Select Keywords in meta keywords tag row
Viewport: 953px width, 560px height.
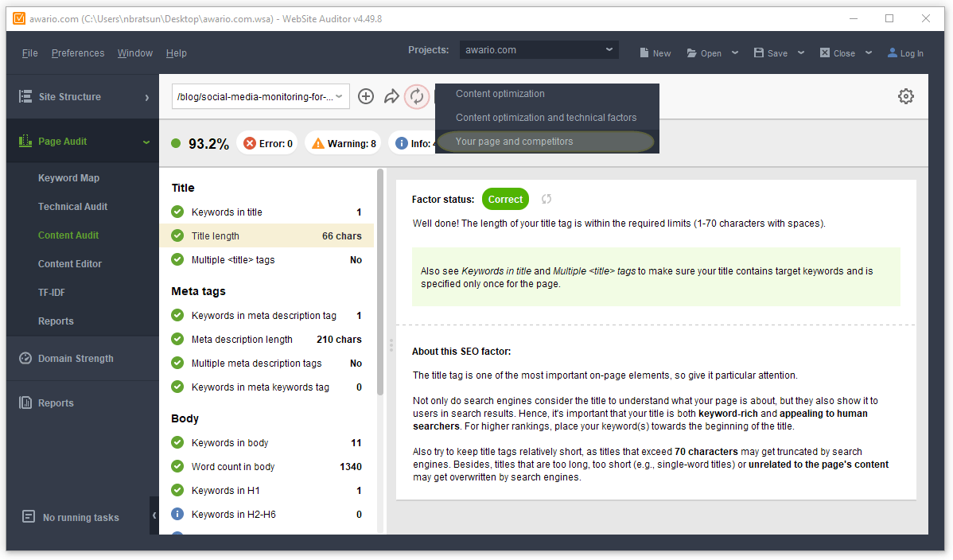coord(266,387)
